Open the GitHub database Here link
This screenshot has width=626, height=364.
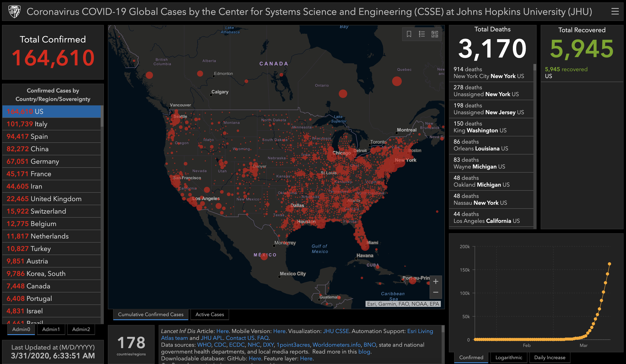[255, 358]
